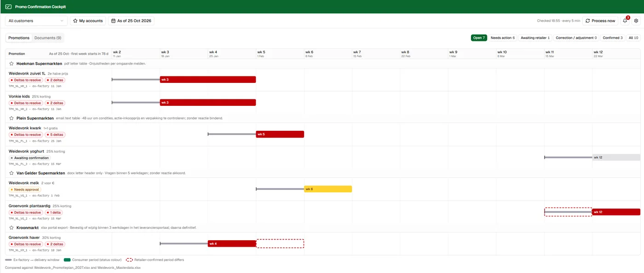644x273 pixels.
Task: Star the Plein Supermarkten account
Action: (x=11, y=118)
